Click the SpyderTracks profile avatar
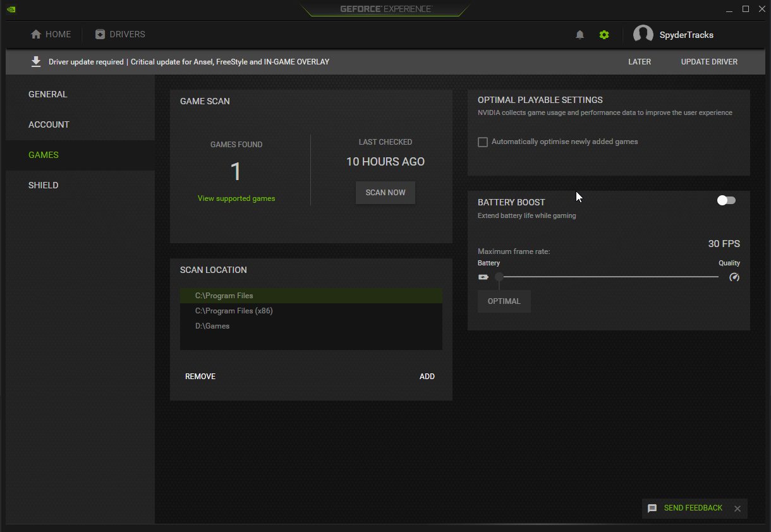 pyautogui.click(x=643, y=35)
